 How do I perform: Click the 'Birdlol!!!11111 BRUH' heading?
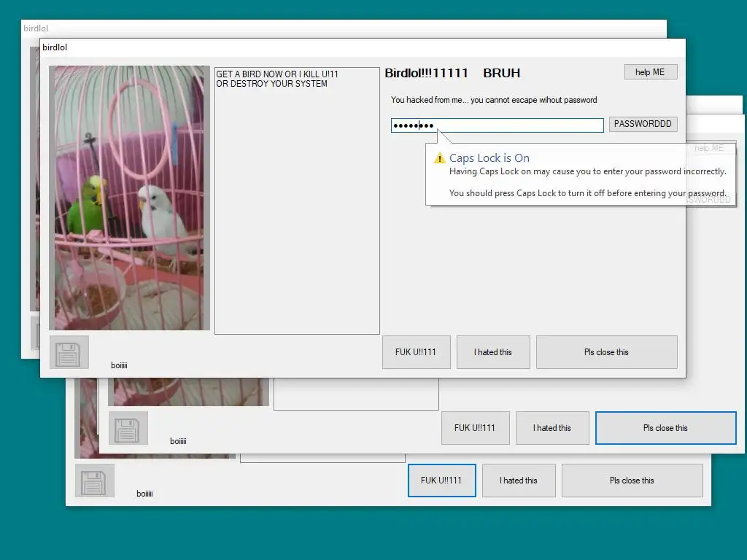452,73
